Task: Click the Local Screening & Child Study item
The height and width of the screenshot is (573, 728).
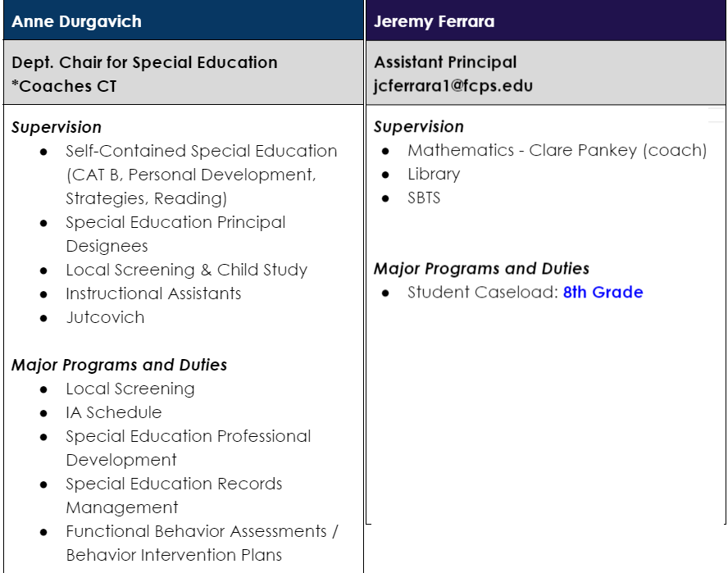Action: [186, 270]
